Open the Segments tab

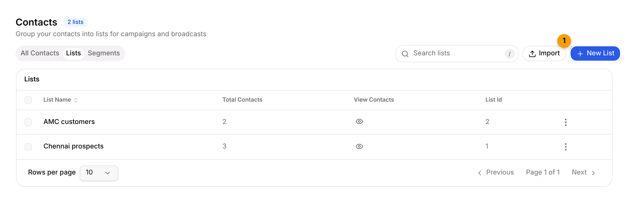(x=104, y=53)
